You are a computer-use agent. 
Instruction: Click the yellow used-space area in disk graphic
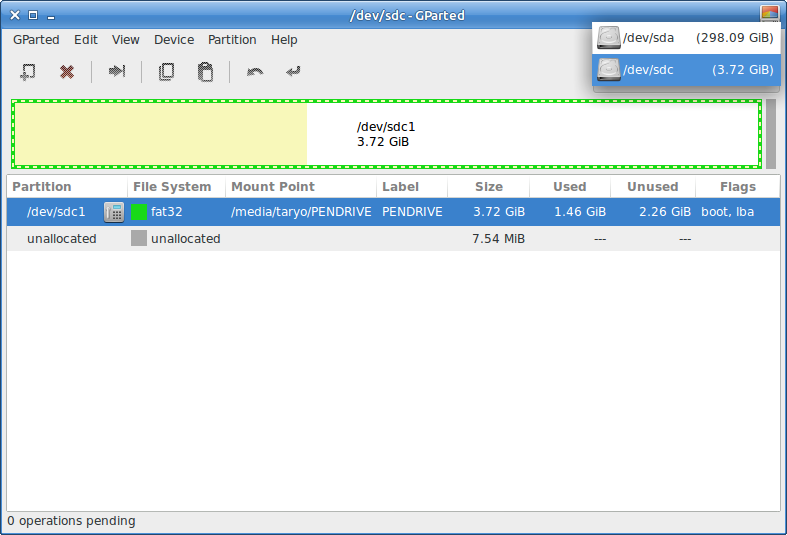click(x=161, y=134)
